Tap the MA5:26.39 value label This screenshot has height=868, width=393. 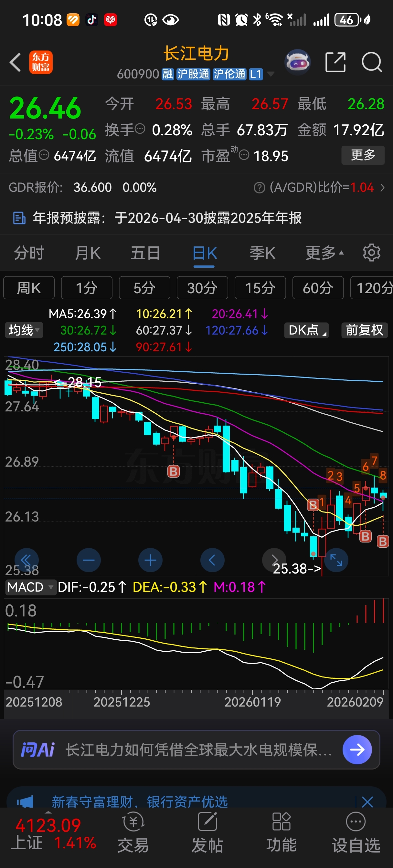pos(83,314)
